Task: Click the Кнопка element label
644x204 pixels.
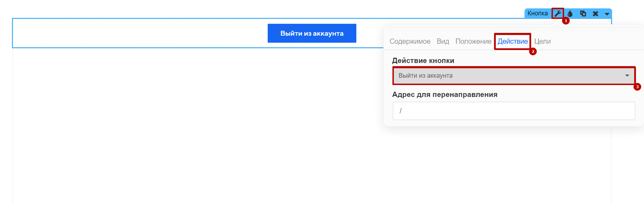Action: coord(537,13)
